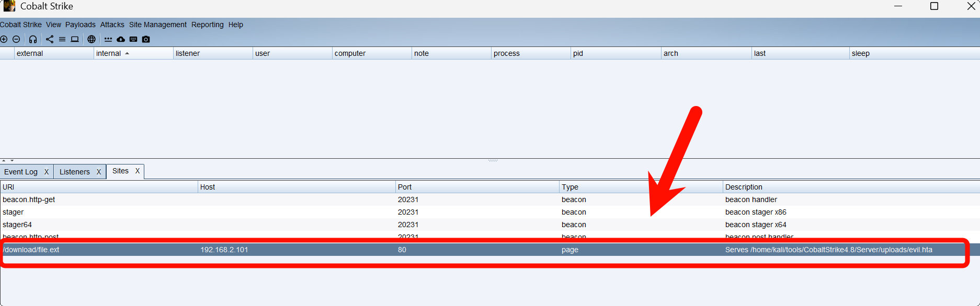Open listeners via the headphones icon

(x=33, y=39)
